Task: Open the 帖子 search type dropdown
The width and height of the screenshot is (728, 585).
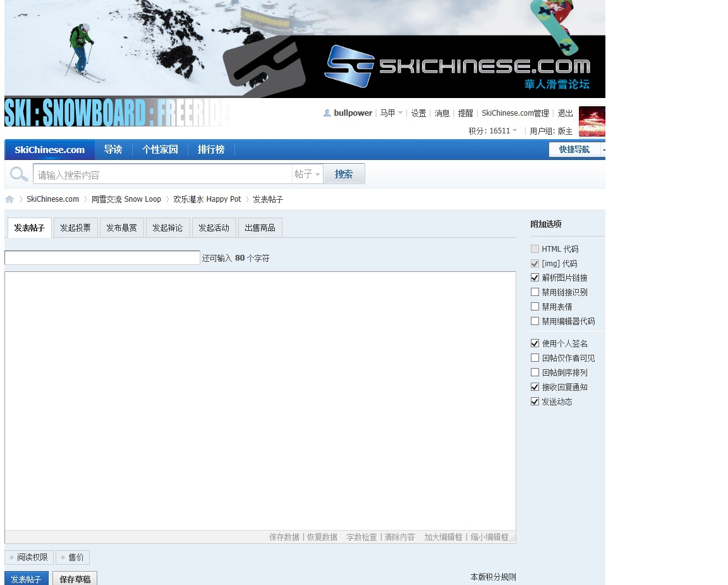Action: point(307,175)
